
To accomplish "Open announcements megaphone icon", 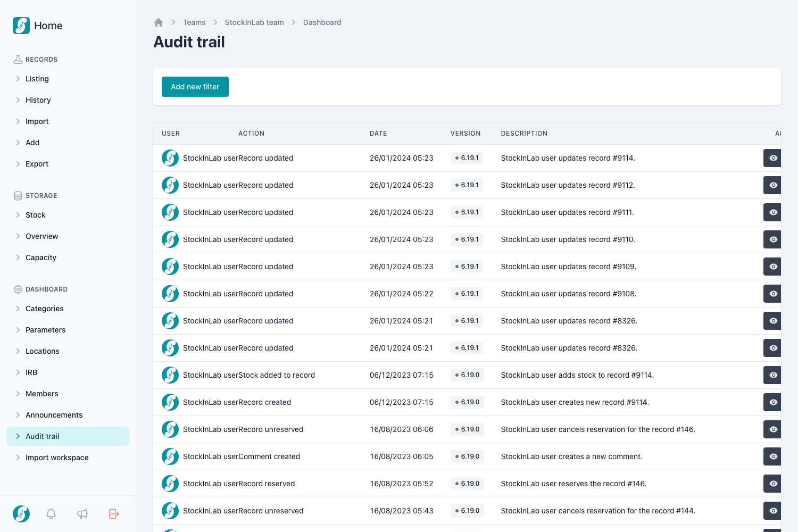I will pos(82,514).
